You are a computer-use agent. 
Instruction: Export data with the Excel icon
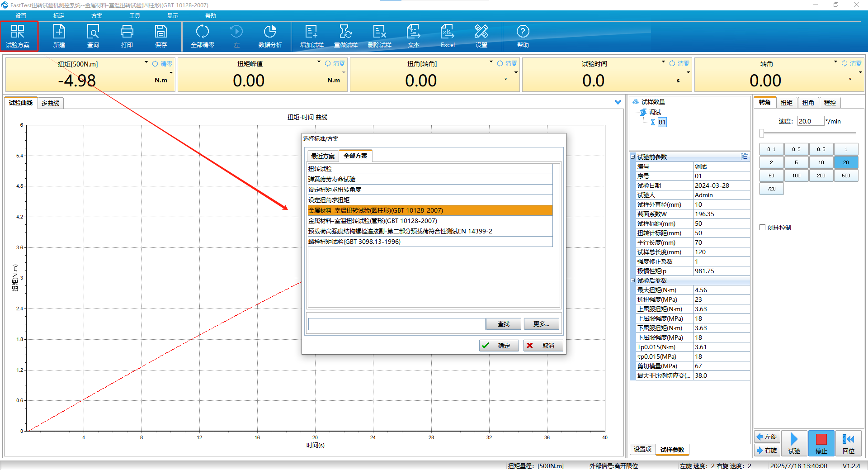[448, 36]
